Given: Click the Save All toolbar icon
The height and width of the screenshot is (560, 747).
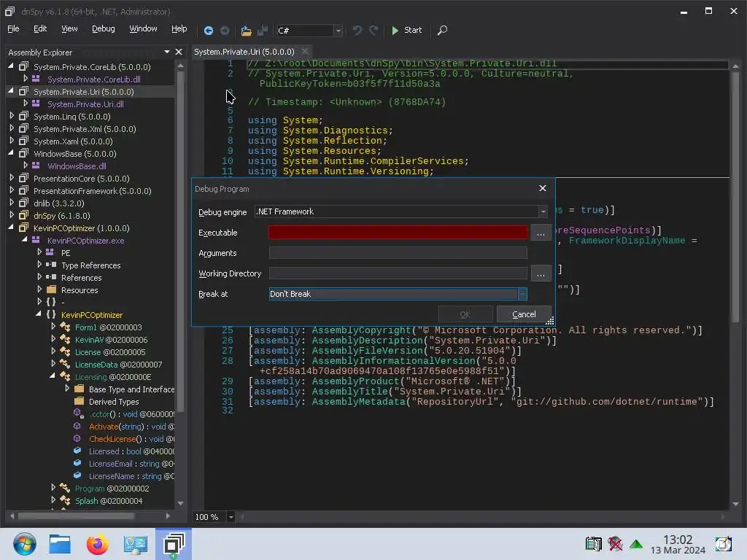Looking at the screenshot, I should click(x=263, y=31).
